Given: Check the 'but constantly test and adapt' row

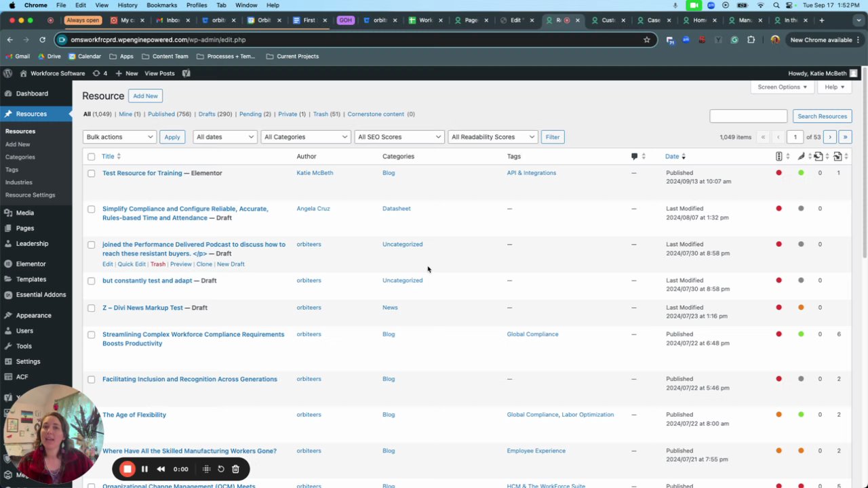Looking at the screenshot, I should click(x=92, y=281).
